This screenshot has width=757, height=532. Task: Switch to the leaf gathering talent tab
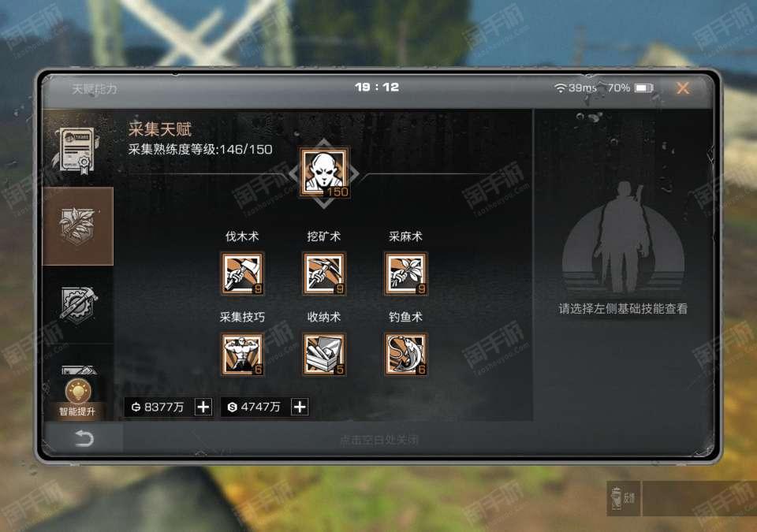tap(78, 226)
